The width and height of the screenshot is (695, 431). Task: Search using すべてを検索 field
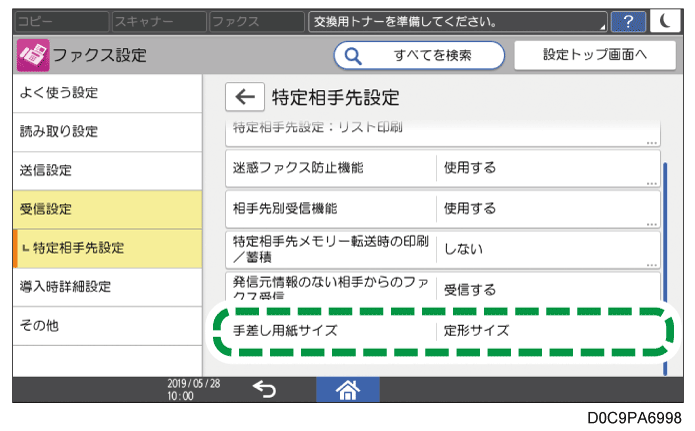pos(419,55)
